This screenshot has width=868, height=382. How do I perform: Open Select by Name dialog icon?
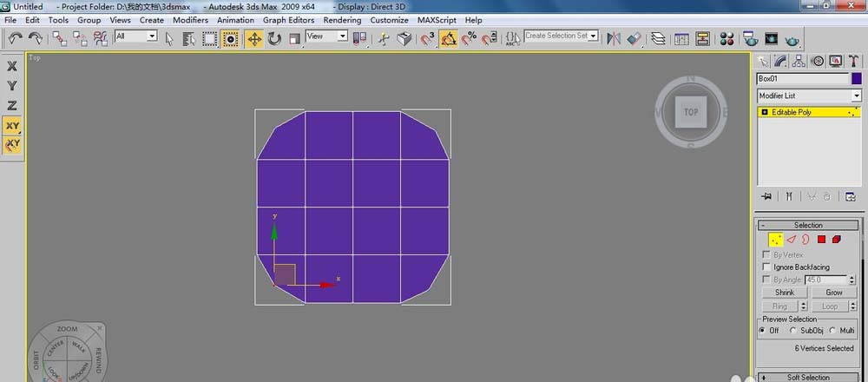pos(189,38)
